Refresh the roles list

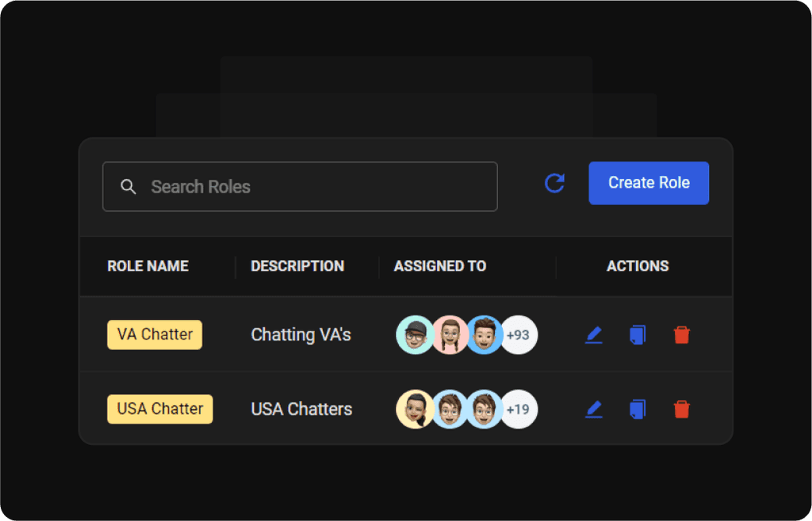(554, 182)
